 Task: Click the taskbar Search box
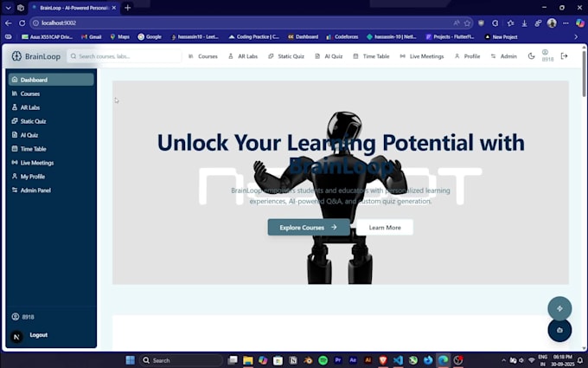181,360
